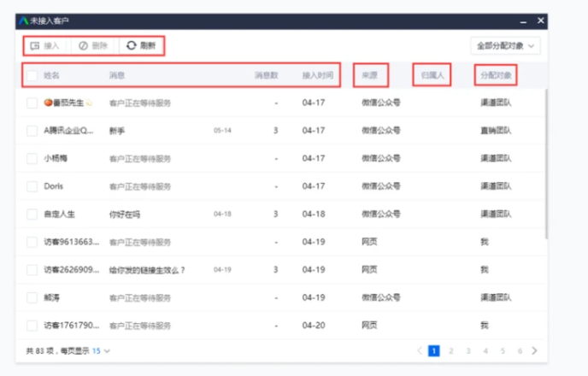Screen dimensions: 588x376
Task: Jump to page 2
Action: 451,351
